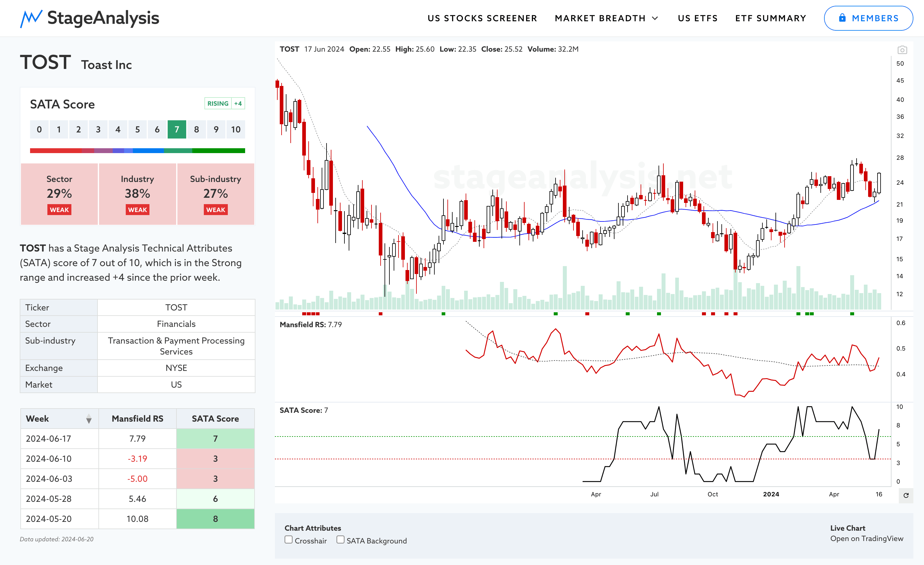Click the NYSE exchange value
Viewport: 924px width, 565px height.
[176, 368]
